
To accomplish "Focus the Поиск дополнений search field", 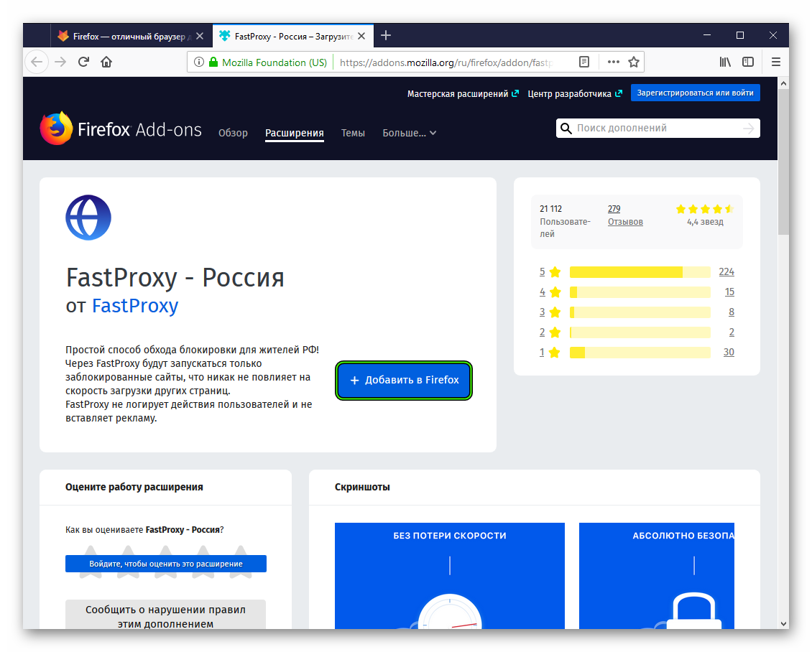I will tap(657, 129).
